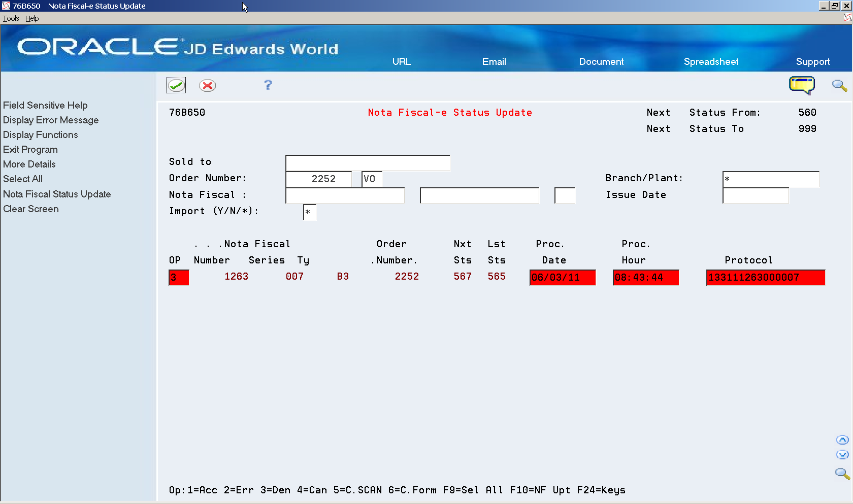Click last status value 565

coord(497,277)
